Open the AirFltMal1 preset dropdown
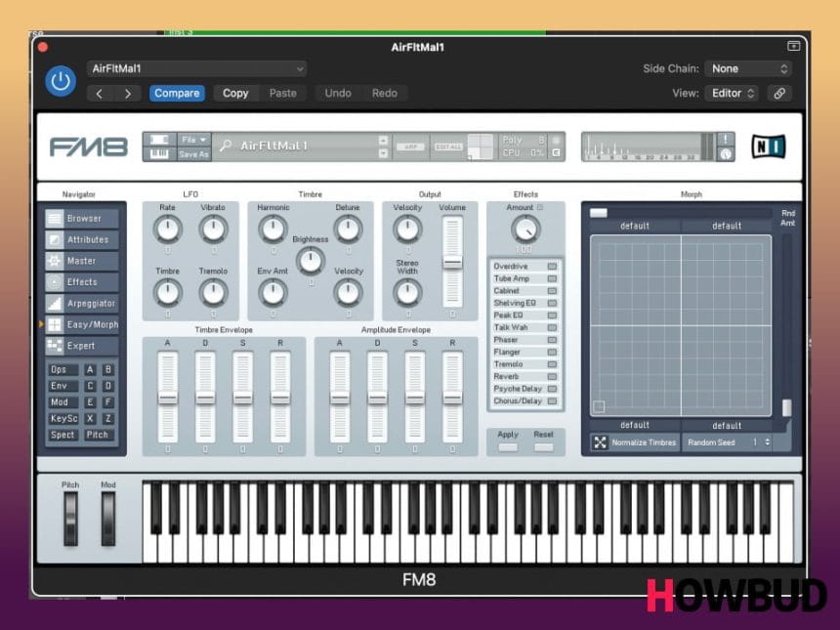This screenshot has height=630, width=840. coord(196,68)
